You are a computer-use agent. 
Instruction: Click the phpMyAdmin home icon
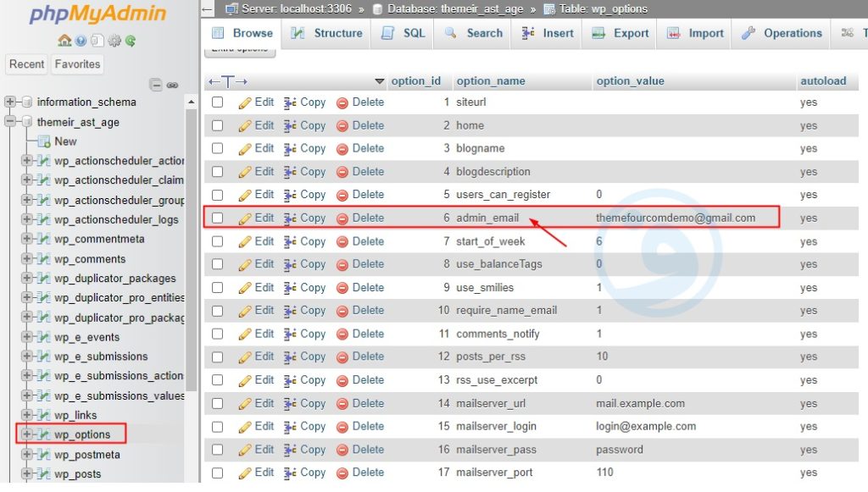point(64,41)
